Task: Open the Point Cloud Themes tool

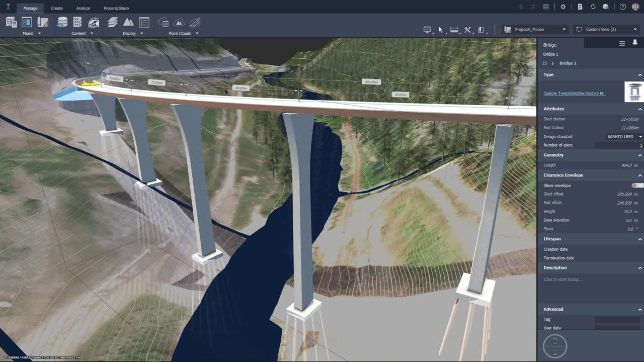Action: [179, 22]
